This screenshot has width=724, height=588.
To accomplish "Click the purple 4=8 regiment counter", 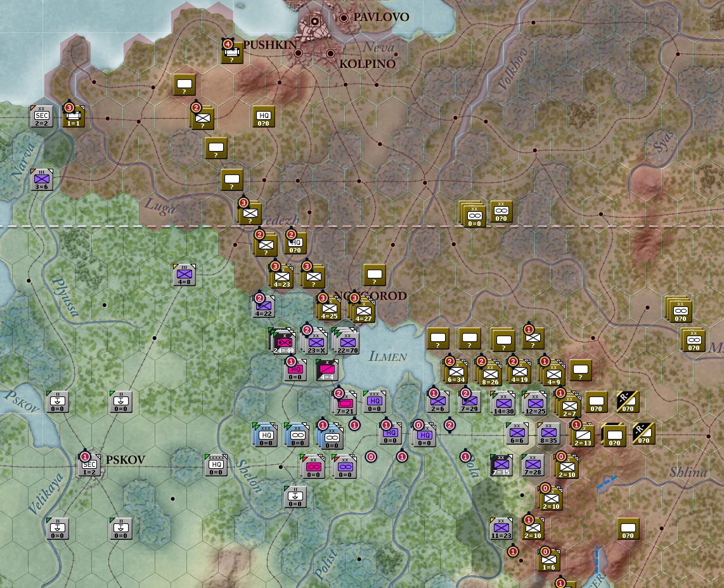I will (x=184, y=275).
